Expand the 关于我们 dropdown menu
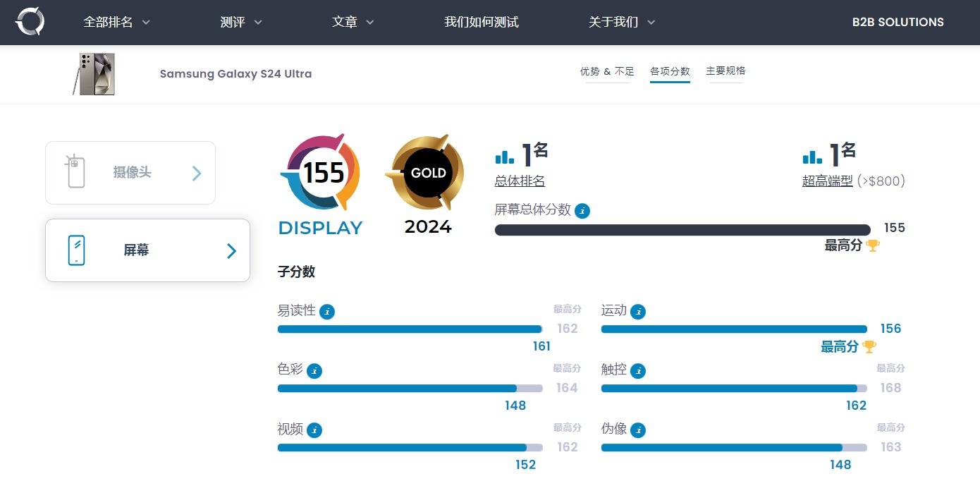The width and height of the screenshot is (980, 493). click(622, 23)
